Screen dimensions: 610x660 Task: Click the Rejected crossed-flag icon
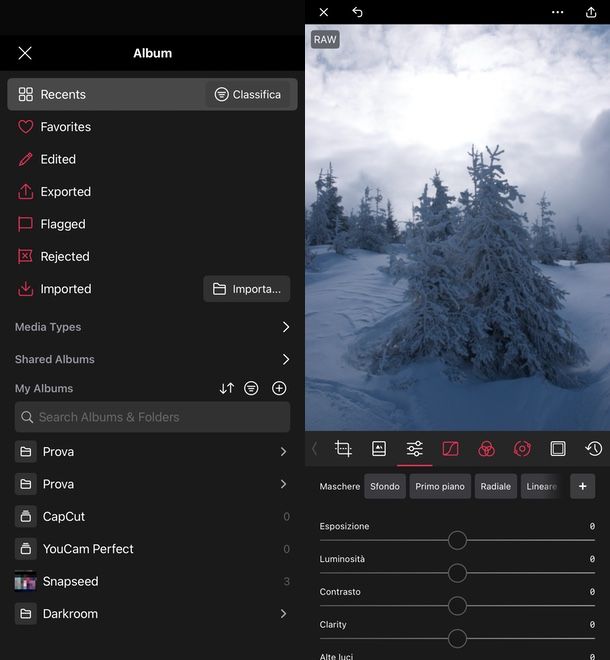[x=25, y=256]
